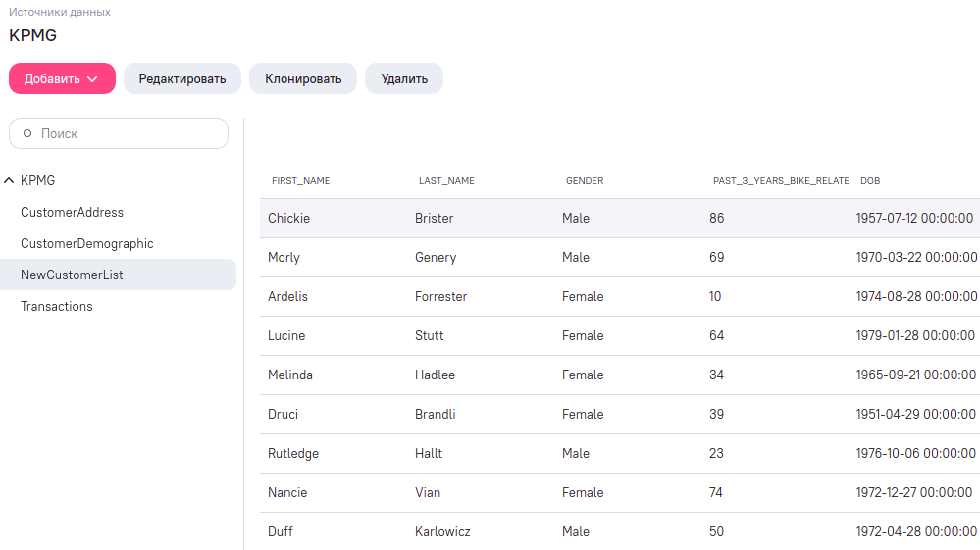Screen dimensions: 980x550
Task: Click the LAST_NAME column header
Action: (x=447, y=181)
